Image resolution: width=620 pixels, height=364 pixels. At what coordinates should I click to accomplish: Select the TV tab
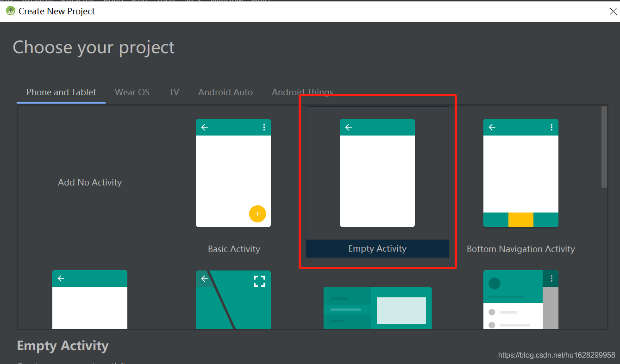click(174, 92)
